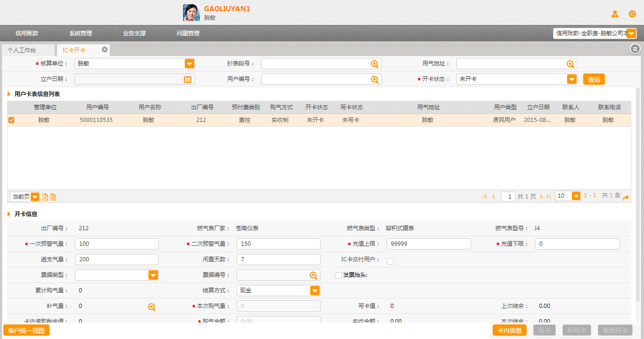Click the power logout icon
Image resolution: width=644 pixels, height=339 pixels.
click(632, 14)
